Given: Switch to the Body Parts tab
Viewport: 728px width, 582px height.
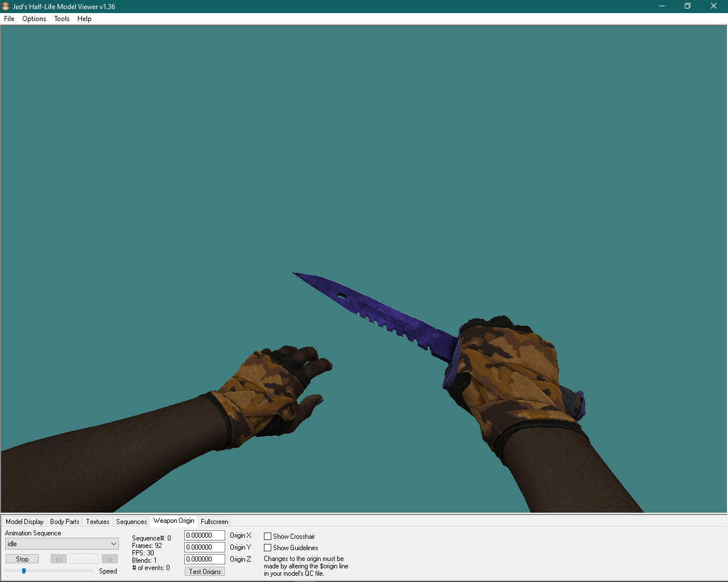Looking at the screenshot, I should 65,522.
